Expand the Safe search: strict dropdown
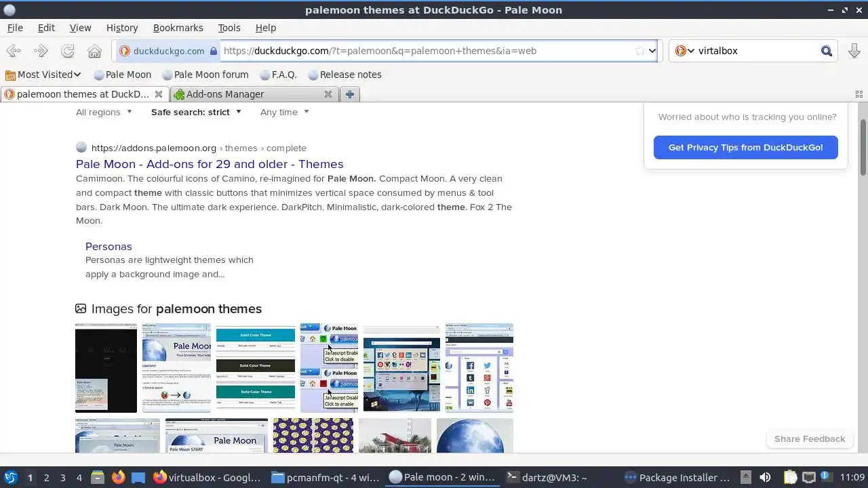Viewport: 868px width, 488px height. click(x=196, y=112)
